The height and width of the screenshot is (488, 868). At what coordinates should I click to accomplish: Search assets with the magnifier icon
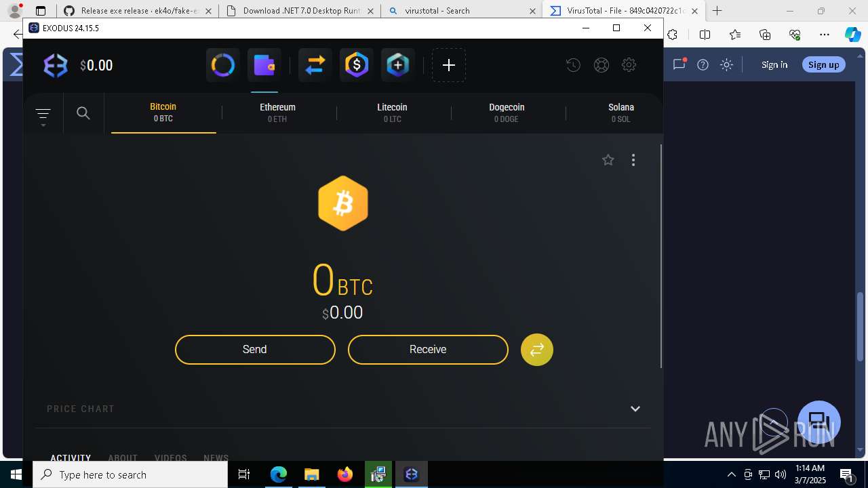coord(83,113)
